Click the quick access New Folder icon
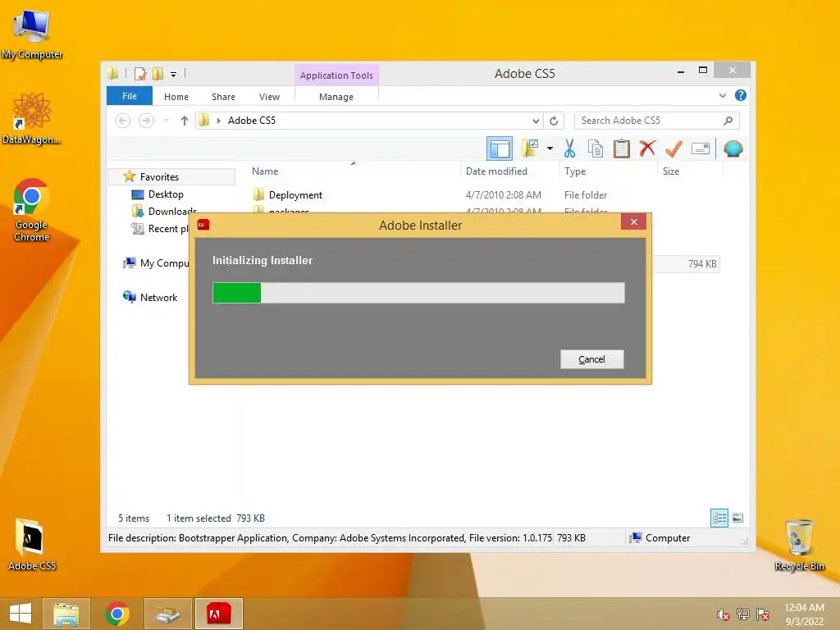 pyautogui.click(x=157, y=74)
